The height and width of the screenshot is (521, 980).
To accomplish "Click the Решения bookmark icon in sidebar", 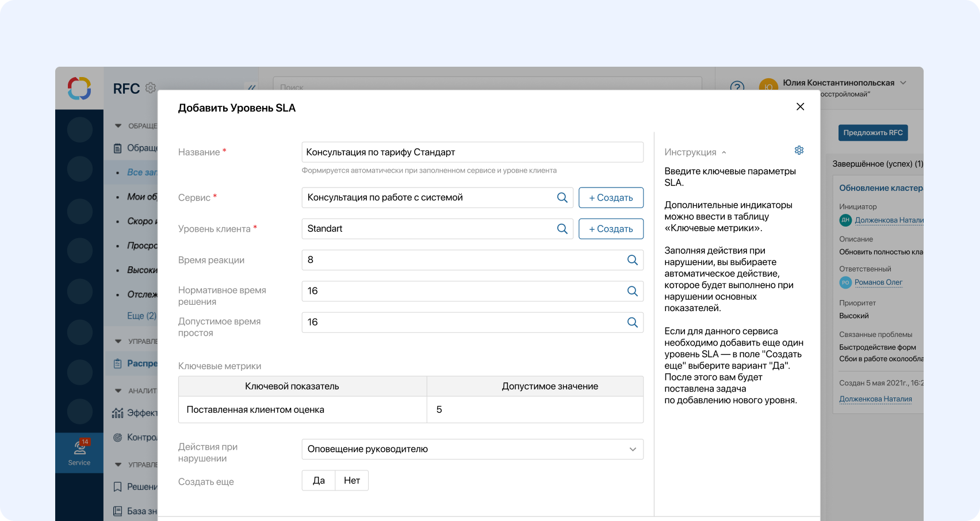I will point(116,486).
